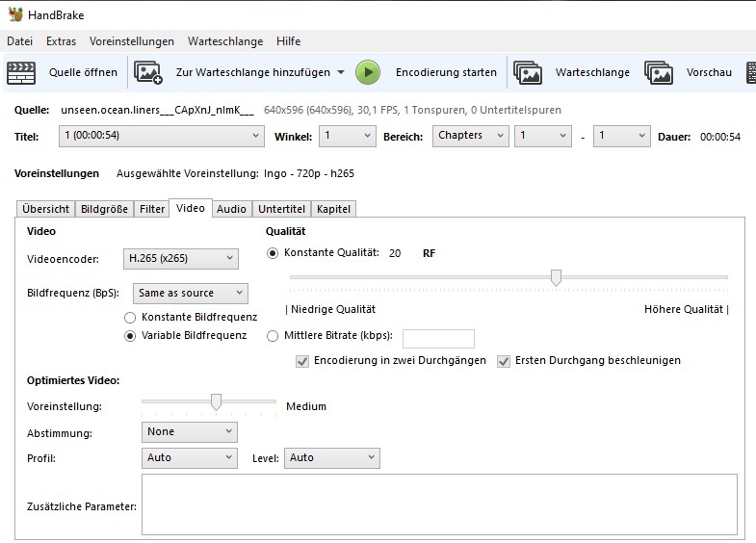Click the source filename unseen.ocean.liners
This screenshot has width=756, height=543.
click(157, 111)
